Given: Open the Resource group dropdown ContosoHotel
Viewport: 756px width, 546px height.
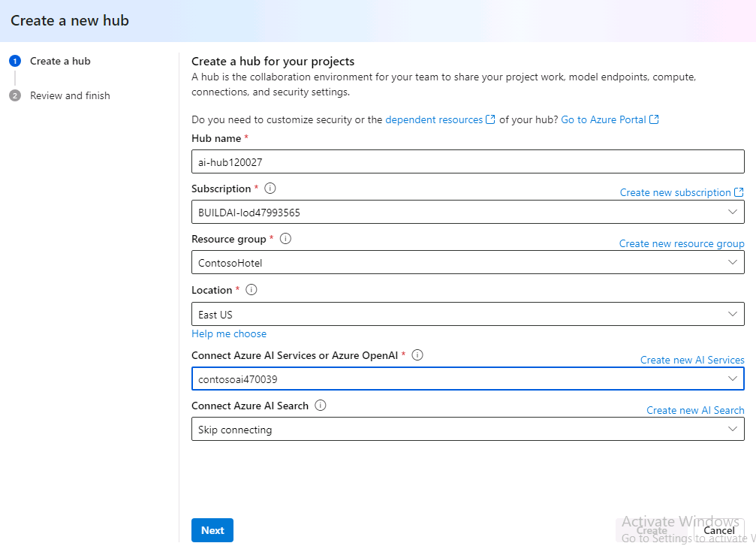Looking at the screenshot, I should tap(468, 262).
